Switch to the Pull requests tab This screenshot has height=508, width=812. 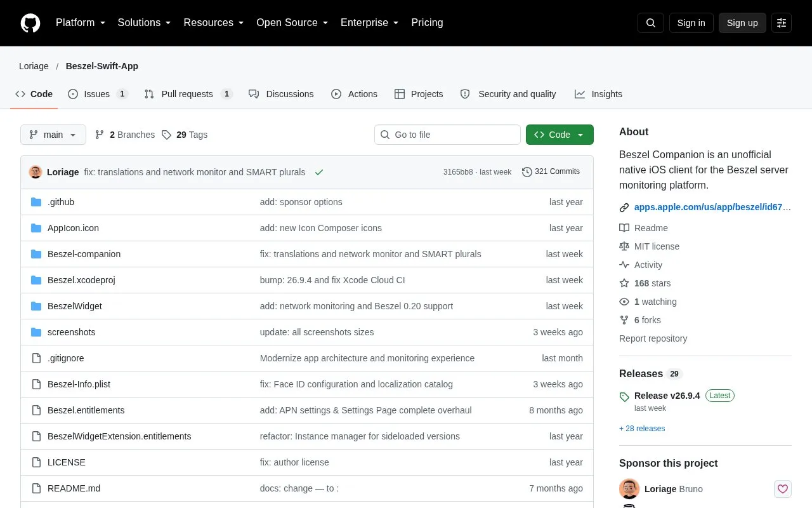click(188, 94)
